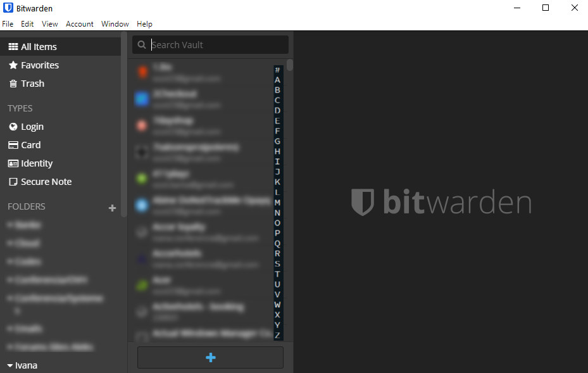Jump to letter M in index

pyautogui.click(x=277, y=202)
